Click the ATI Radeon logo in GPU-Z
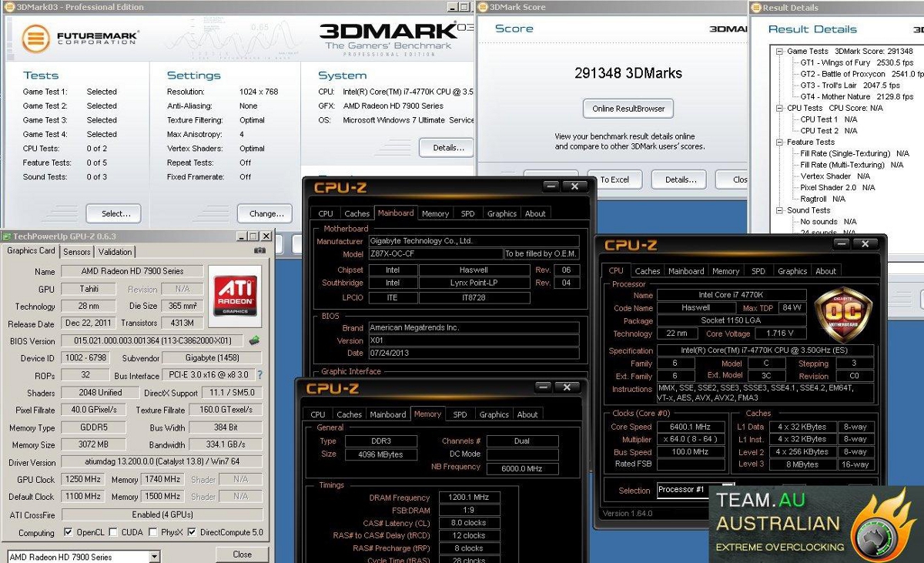 point(234,294)
